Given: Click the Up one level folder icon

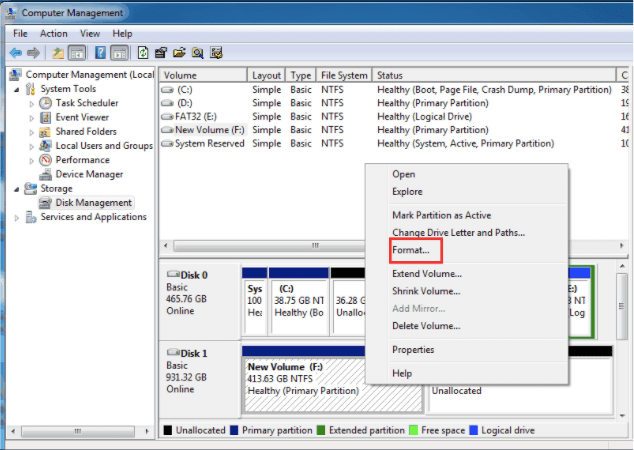Looking at the screenshot, I should 59,53.
